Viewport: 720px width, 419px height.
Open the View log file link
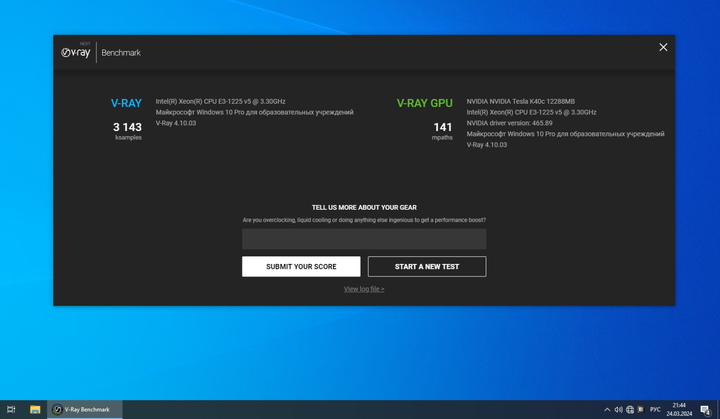tap(364, 289)
